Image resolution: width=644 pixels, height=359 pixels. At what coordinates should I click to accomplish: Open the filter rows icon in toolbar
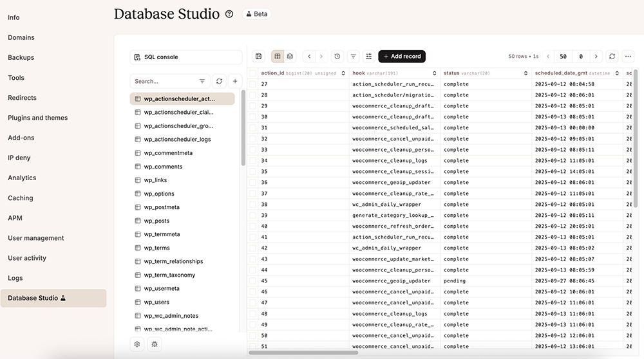[353, 56]
